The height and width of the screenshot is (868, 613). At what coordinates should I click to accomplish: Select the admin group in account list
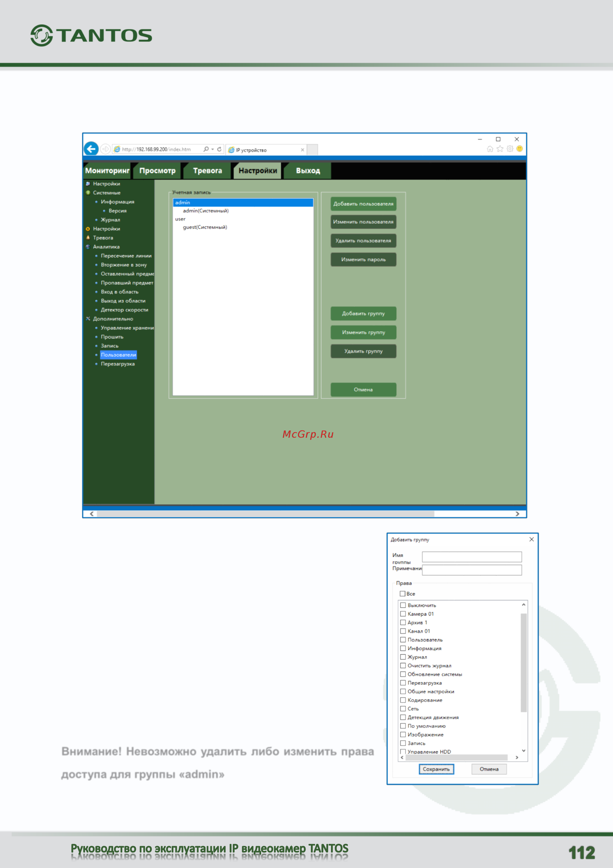(x=243, y=203)
